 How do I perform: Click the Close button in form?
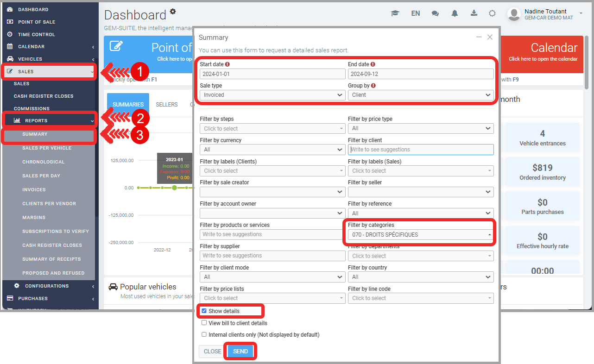pos(212,351)
